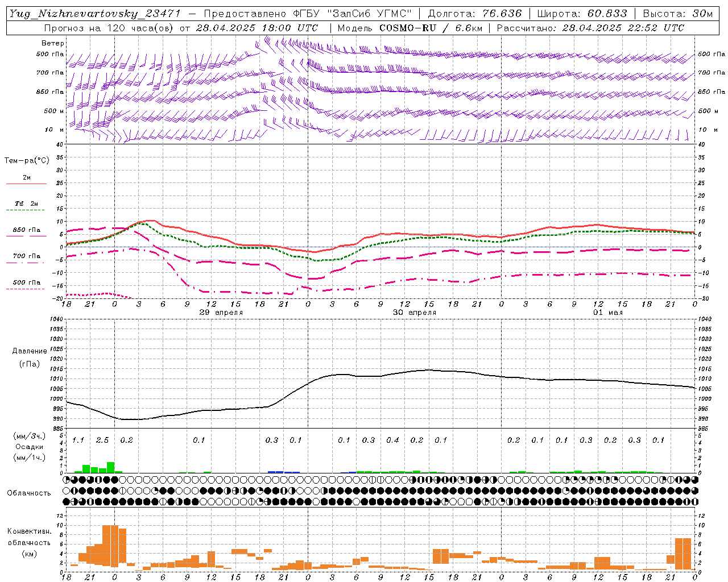Click the Осадки precipitation label

click(x=29, y=447)
